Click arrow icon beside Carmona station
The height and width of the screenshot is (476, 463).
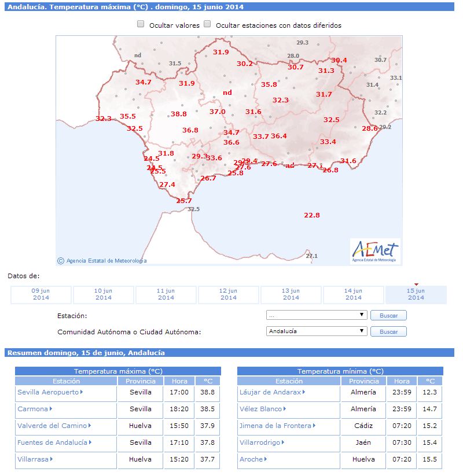click(51, 408)
